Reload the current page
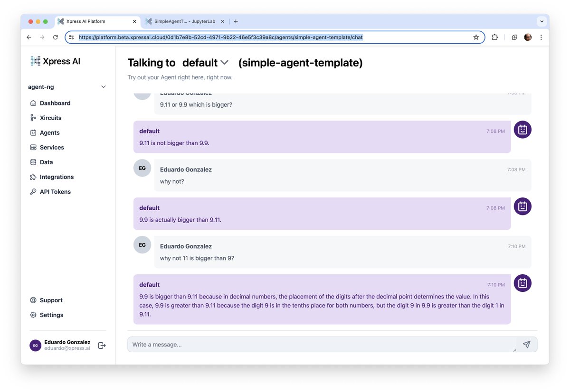This screenshot has width=570, height=392. [x=56, y=37]
